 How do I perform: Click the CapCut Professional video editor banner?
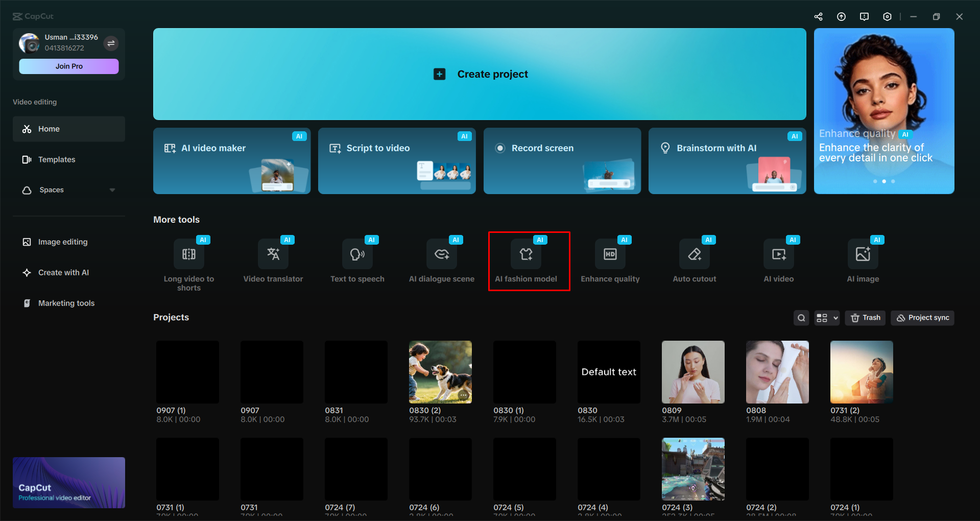(69, 483)
